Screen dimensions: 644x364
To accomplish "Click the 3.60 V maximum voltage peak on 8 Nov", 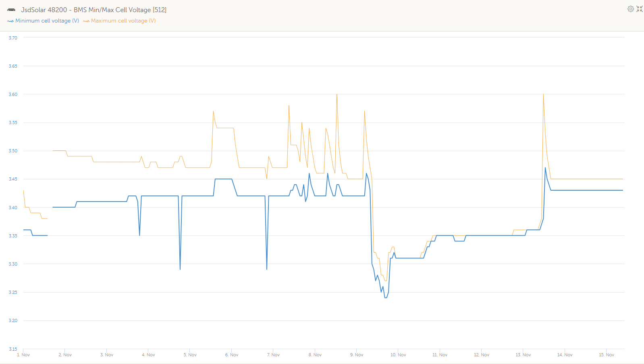I will click(x=337, y=94).
